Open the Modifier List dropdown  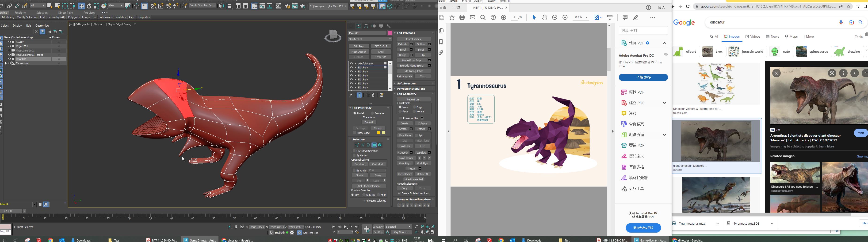point(370,39)
